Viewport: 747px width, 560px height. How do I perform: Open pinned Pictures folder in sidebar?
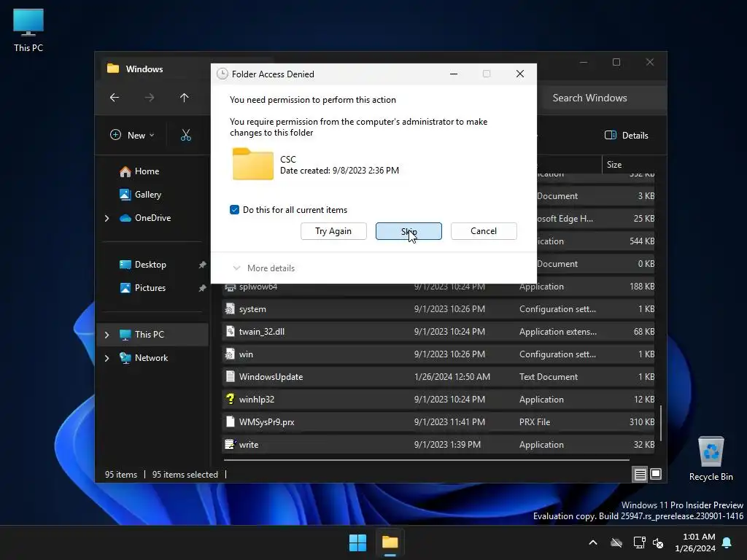[x=150, y=288]
